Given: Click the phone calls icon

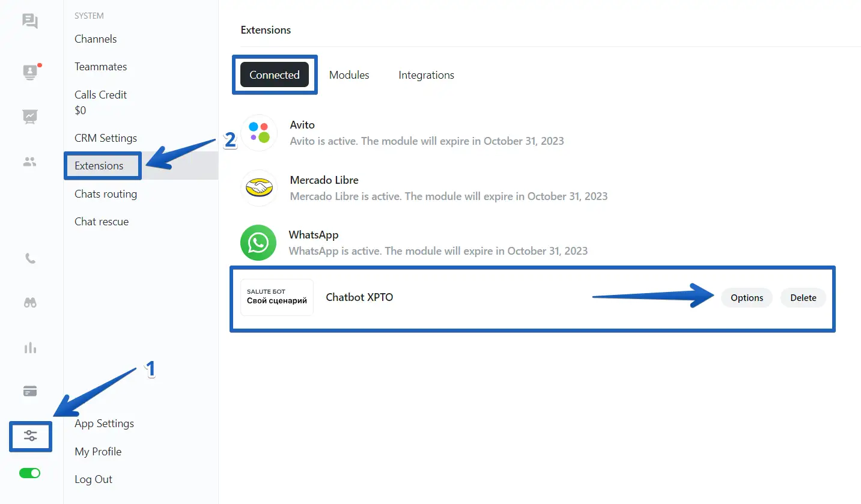Looking at the screenshot, I should tap(30, 259).
